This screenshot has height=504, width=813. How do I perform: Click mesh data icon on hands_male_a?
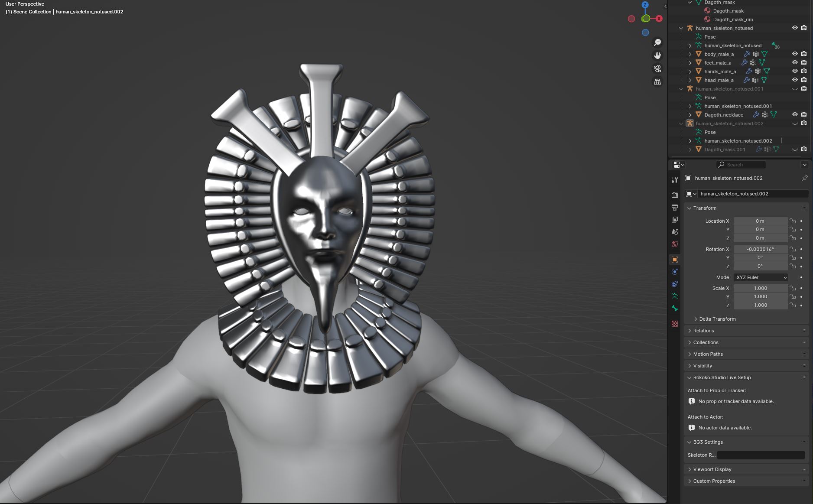coord(767,72)
